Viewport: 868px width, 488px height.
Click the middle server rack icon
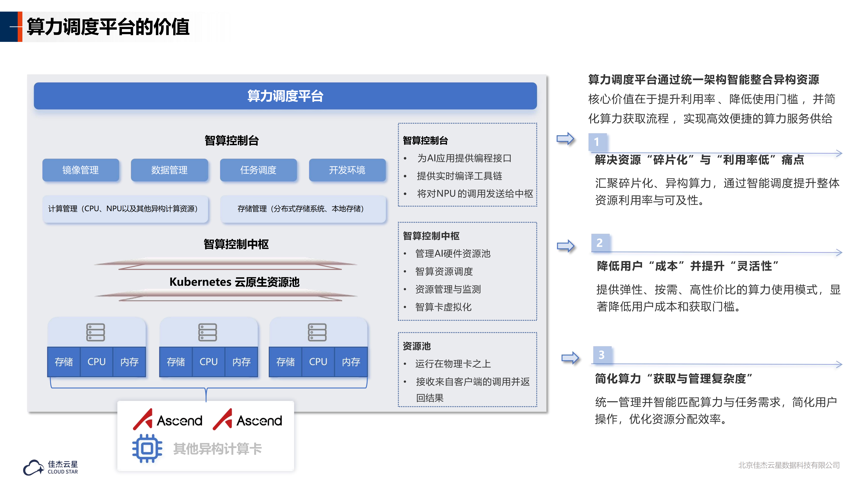pyautogui.click(x=208, y=332)
